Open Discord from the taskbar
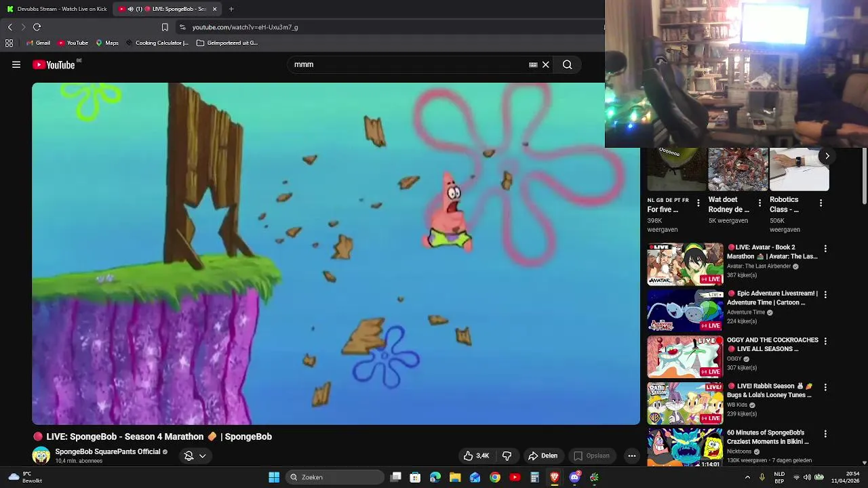868x488 pixels. [574, 477]
